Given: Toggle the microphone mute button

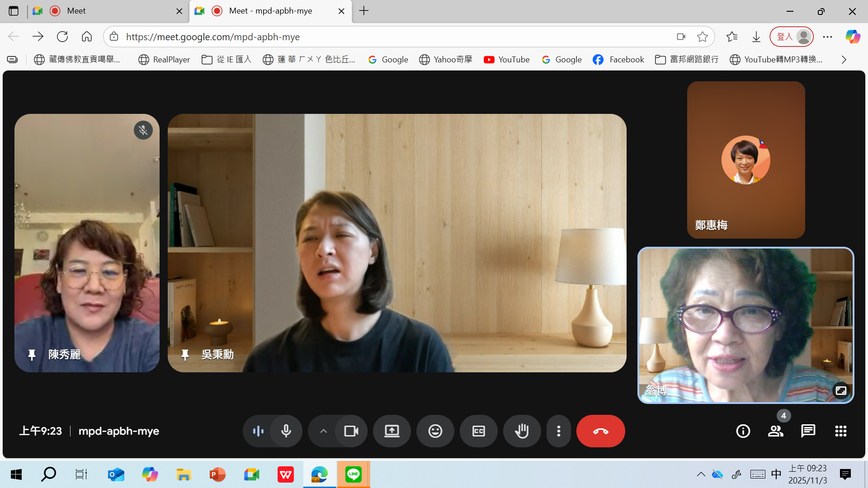Looking at the screenshot, I should tap(286, 431).
